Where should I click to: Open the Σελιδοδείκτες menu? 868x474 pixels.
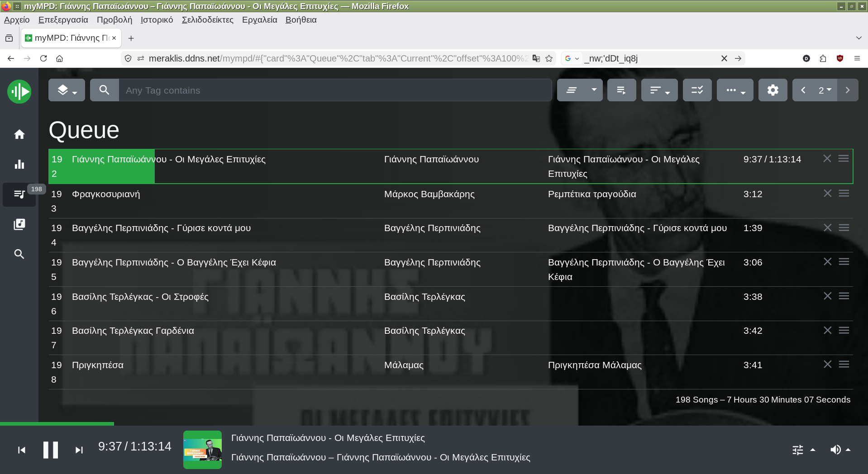[207, 20]
